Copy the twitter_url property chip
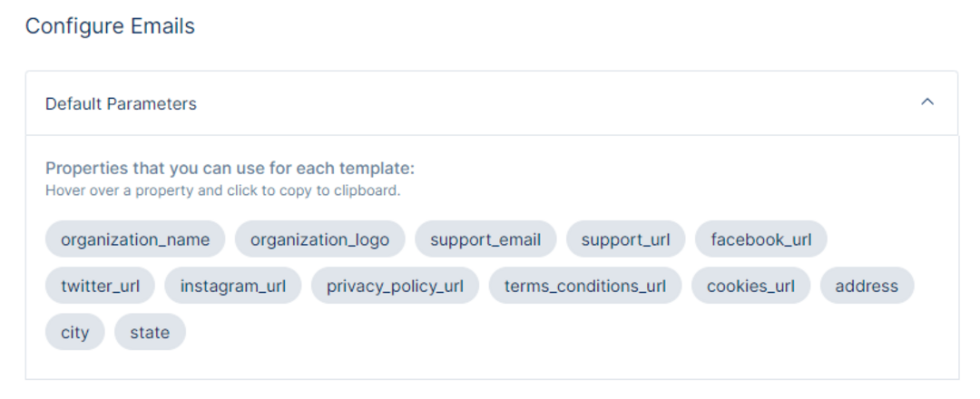The width and height of the screenshot is (980, 399). click(x=100, y=286)
